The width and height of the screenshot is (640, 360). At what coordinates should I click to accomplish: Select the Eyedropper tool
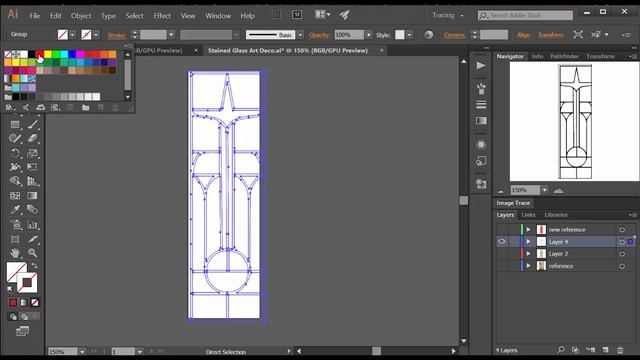coord(15,210)
